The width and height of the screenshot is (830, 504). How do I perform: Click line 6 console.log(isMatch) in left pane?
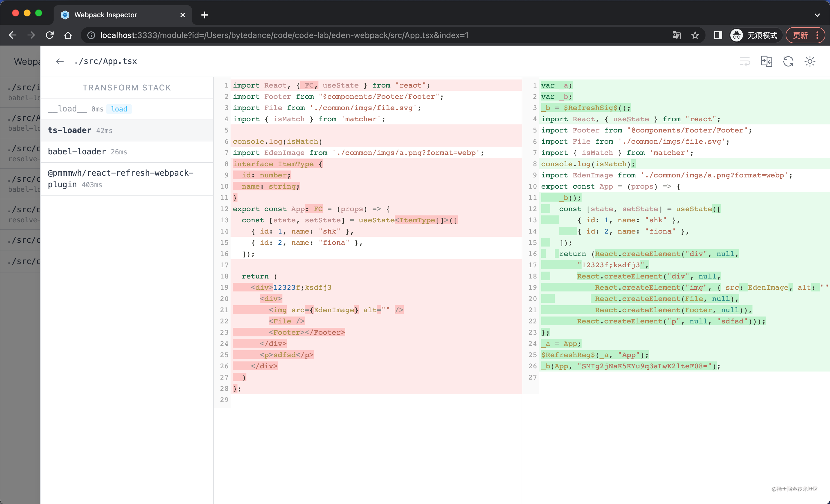[x=278, y=141]
